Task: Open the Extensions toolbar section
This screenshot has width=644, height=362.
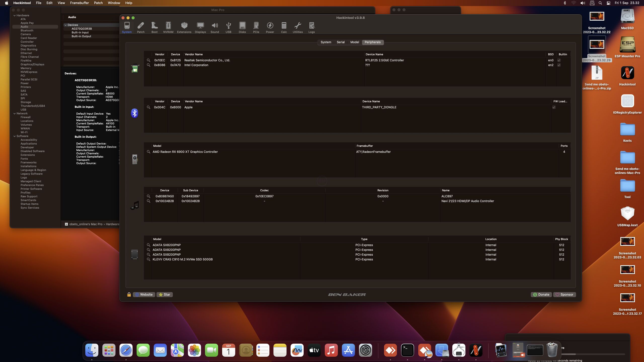Action: tap(184, 27)
